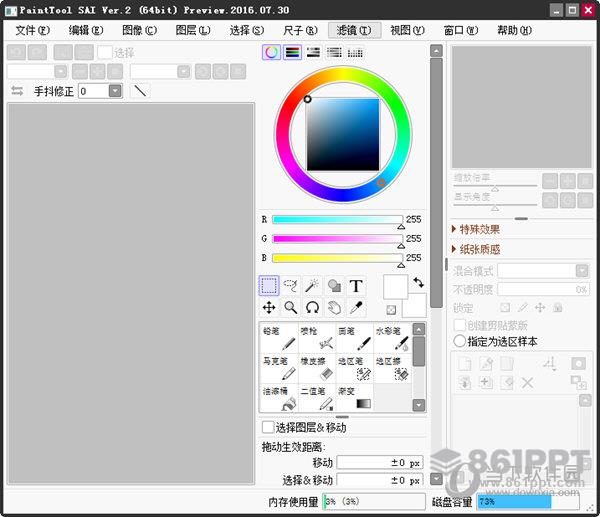Select the eyedropper tool
The image size is (600, 517).
pyautogui.click(x=356, y=307)
